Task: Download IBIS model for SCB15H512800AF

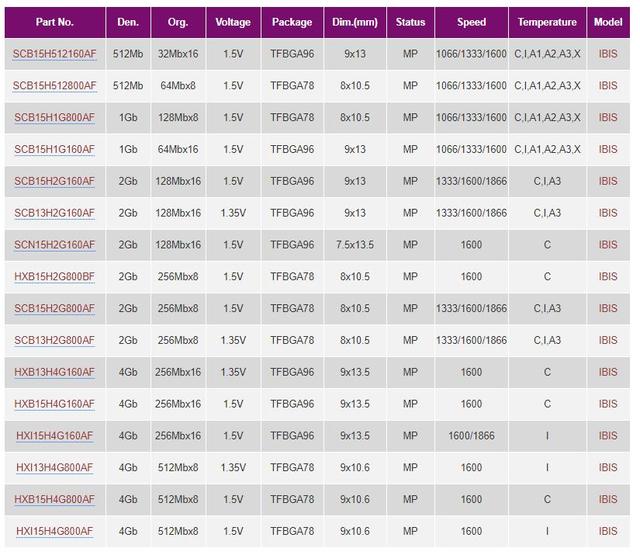Action: (x=608, y=86)
